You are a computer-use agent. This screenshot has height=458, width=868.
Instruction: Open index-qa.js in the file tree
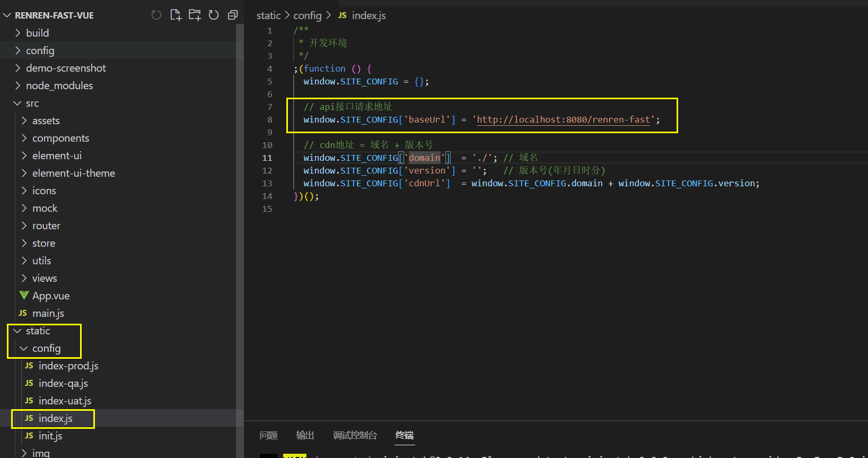point(63,383)
